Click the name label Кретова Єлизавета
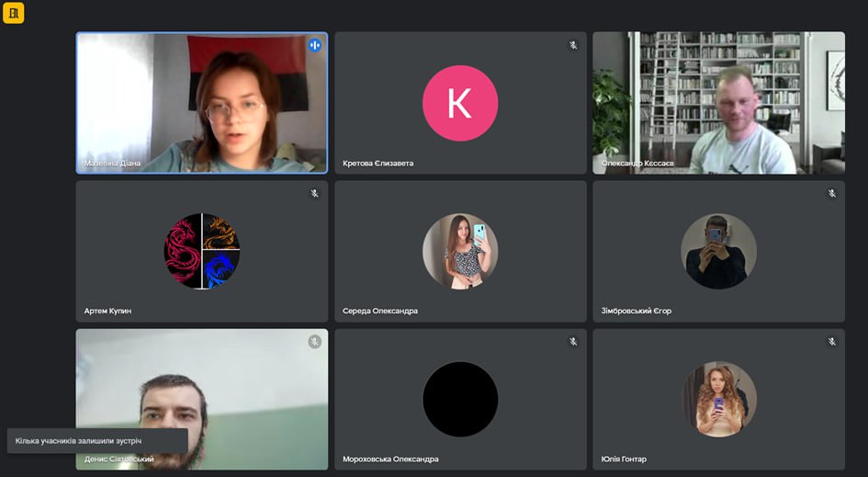The image size is (868, 477). click(378, 164)
